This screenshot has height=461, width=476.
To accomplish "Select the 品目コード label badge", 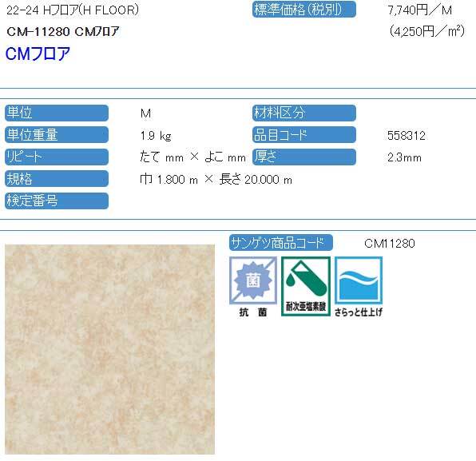I will 303,135.
